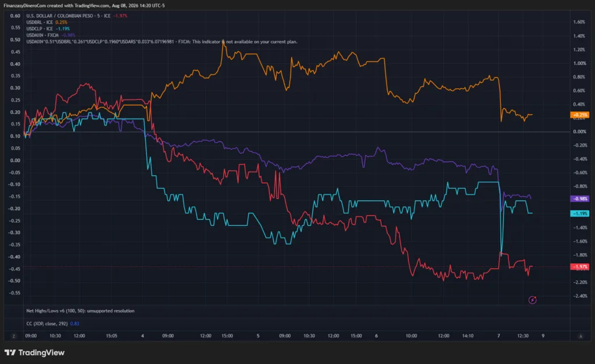The width and height of the screenshot is (595, 364).
Task: Click the orange 0.25% value in legend
Action: coord(61,23)
